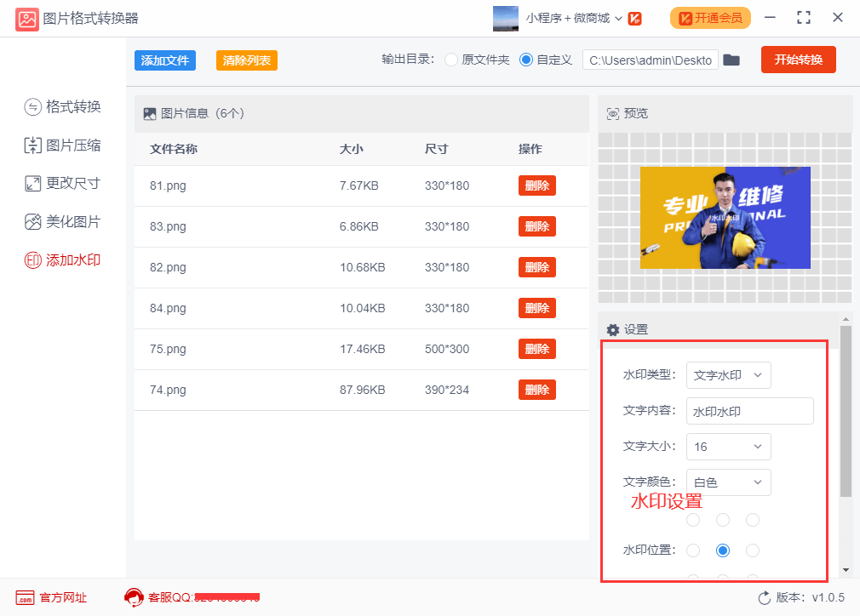Select the 图片压缩 compress icon in sidebar
The width and height of the screenshot is (860, 616).
click(33, 145)
